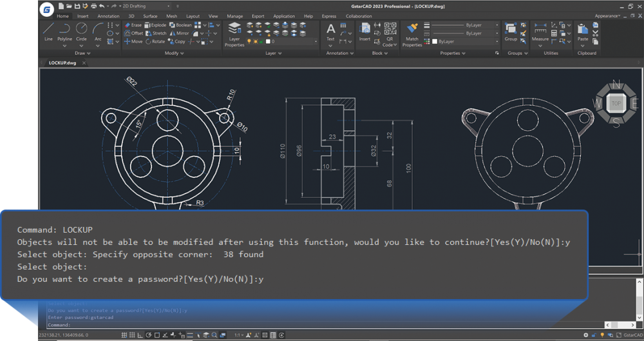644x341 pixels.
Task: Expand the Properties panel
Action: (453, 53)
